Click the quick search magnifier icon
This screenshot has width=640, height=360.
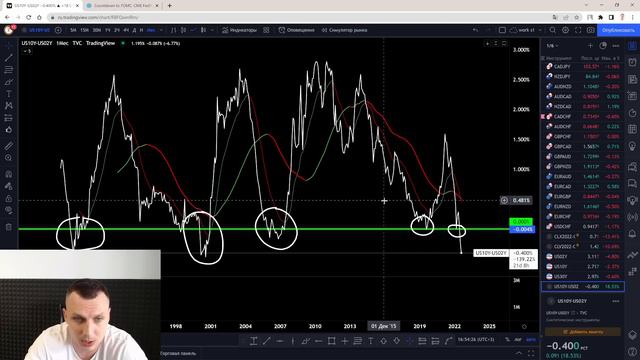coord(553,30)
